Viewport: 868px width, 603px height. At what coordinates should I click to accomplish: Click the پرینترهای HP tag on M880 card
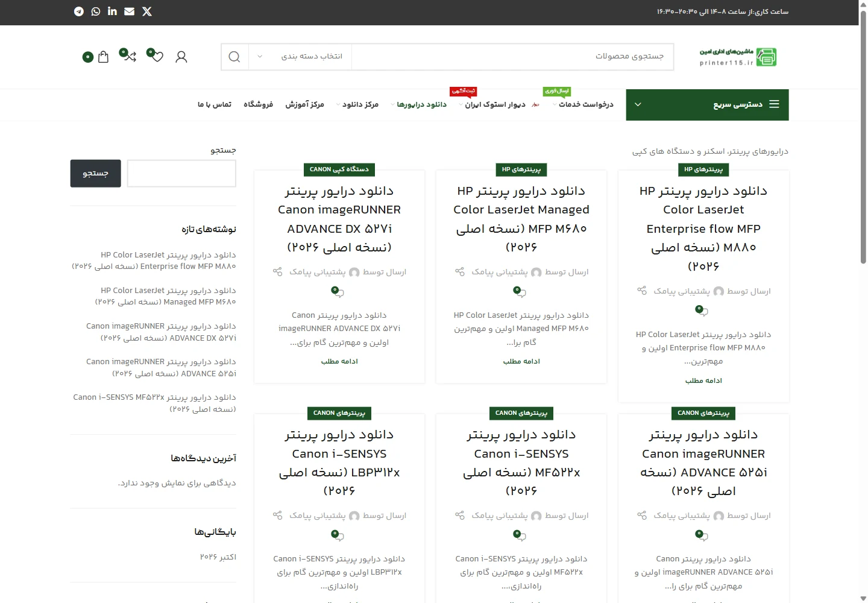[x=703, y=169]
